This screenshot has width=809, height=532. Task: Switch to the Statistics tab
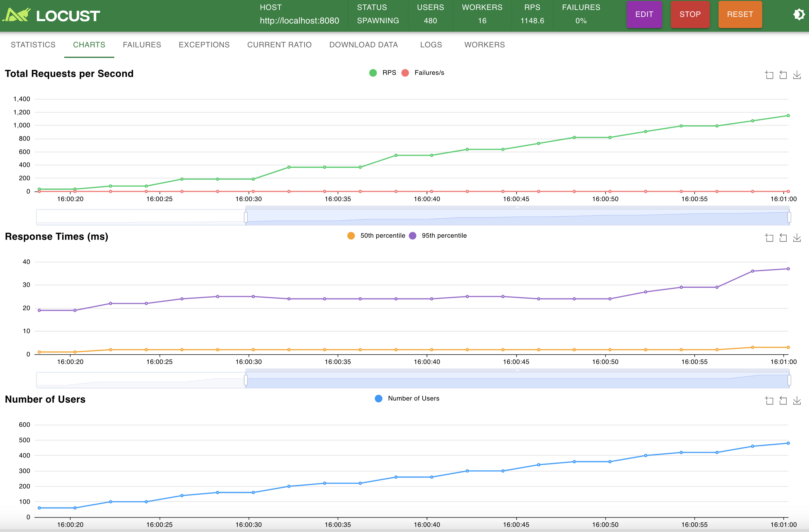(33, 45)
